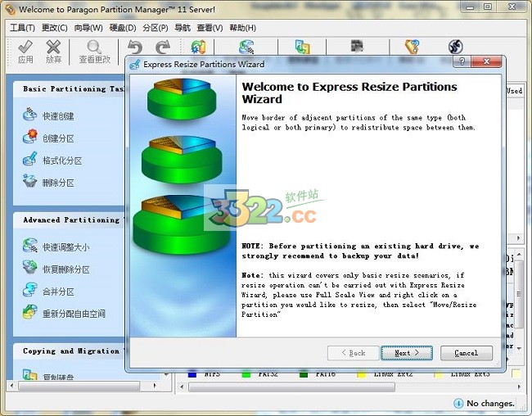Click the express resize toolbar icon
532x416 pixels.
246,47
